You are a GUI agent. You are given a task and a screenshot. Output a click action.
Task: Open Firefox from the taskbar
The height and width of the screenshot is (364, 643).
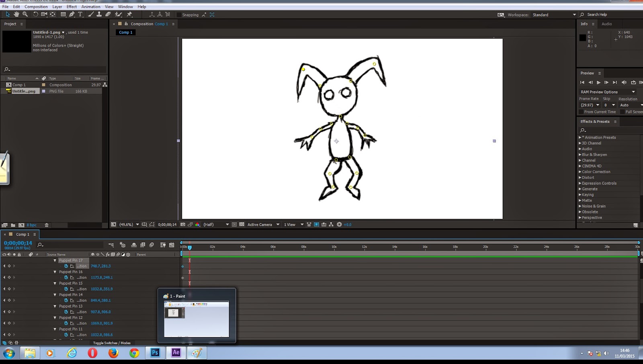click(113, 353)
